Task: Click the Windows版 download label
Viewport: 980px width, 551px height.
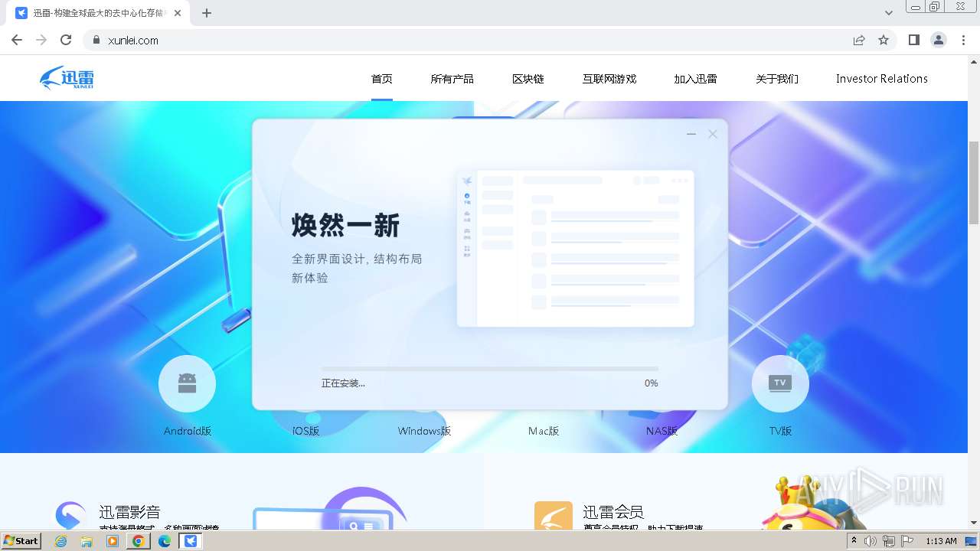Action: (x=424, y=431)
